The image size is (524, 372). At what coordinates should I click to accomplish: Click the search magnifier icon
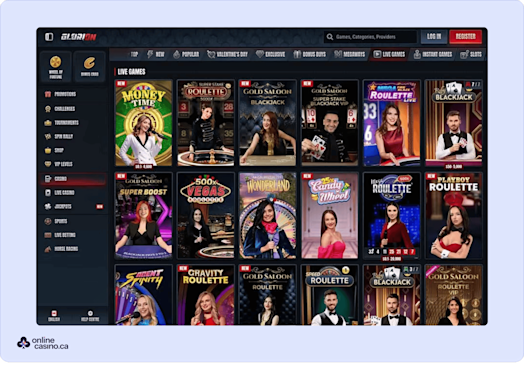point(330,37)
